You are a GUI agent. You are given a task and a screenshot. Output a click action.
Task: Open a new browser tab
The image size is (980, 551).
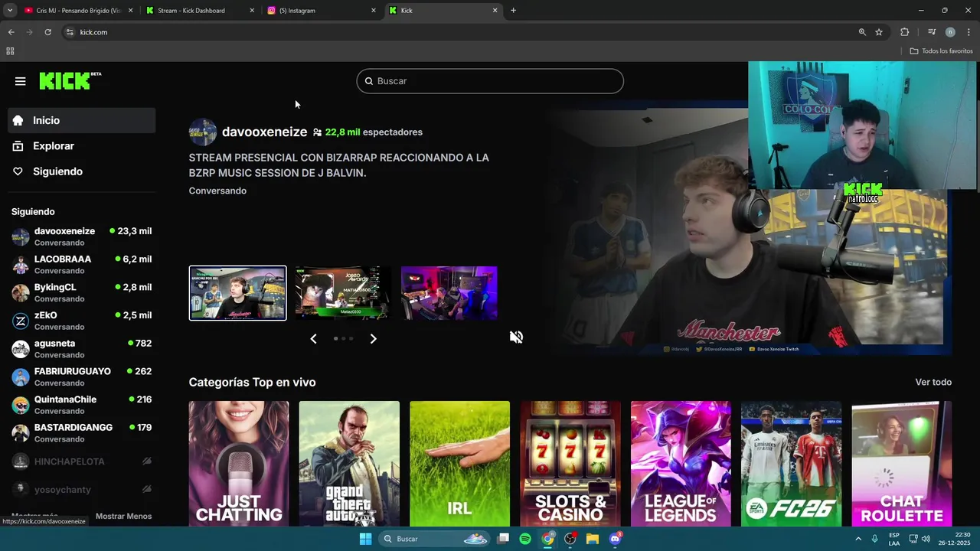[513, 11]
